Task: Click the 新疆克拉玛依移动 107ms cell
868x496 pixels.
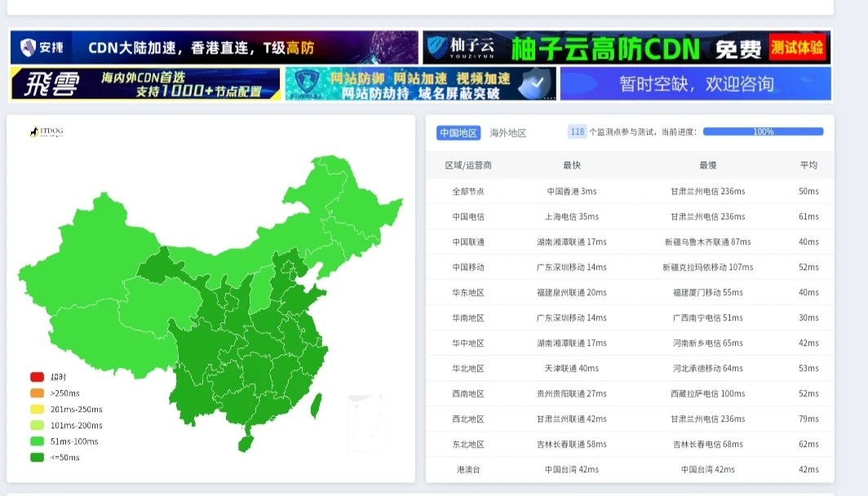Action: point(708,267)
